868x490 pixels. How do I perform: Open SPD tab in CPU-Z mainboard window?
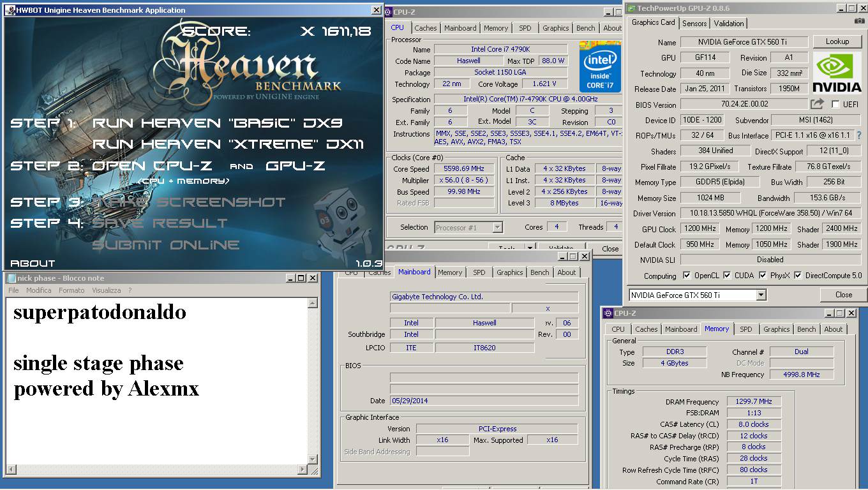tap(479, 272)
